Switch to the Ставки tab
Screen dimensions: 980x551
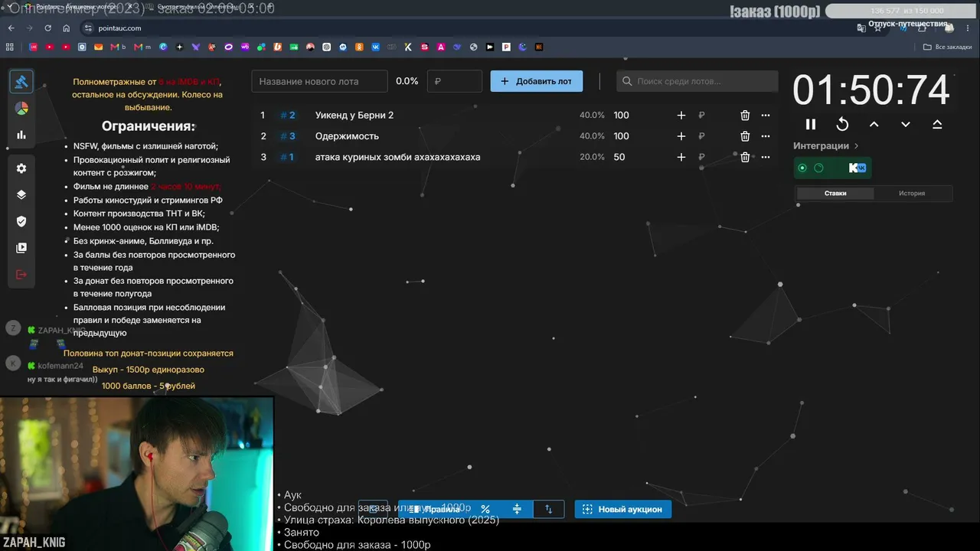click(x=835, y=194)
